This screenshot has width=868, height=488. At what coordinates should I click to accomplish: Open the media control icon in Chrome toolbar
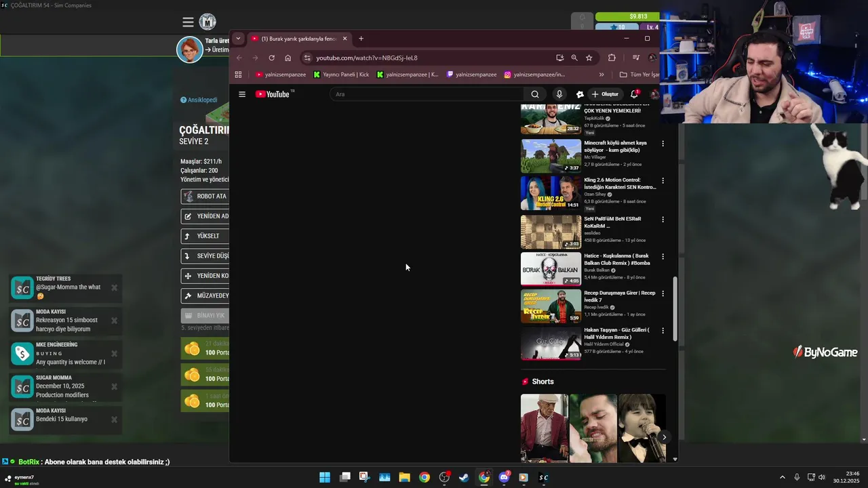point(636,58)
